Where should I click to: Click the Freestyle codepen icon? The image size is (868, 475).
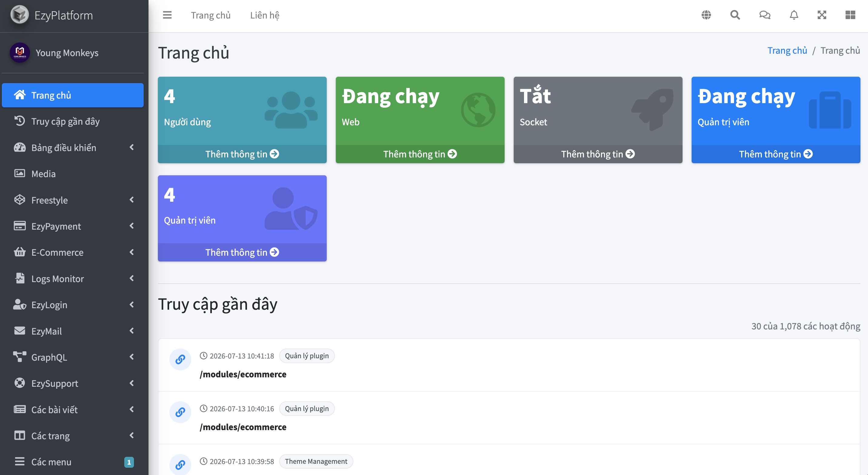(19, 200)
